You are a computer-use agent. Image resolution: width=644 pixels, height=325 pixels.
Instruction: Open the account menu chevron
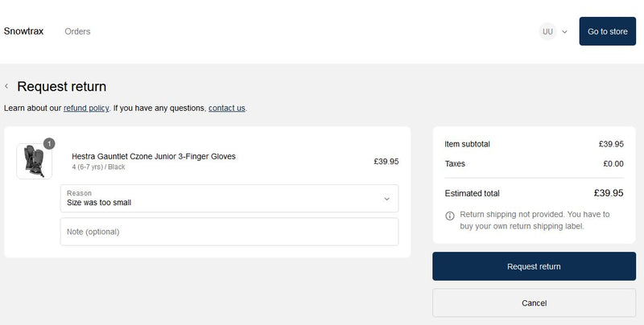[564, 31]
